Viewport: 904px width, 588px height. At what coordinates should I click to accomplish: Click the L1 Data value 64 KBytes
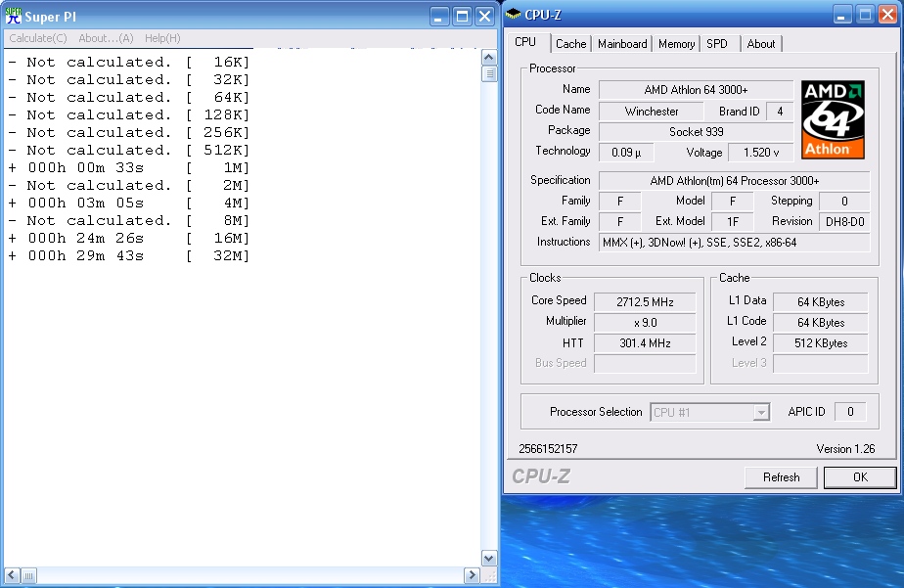click(x=821, y=302)
